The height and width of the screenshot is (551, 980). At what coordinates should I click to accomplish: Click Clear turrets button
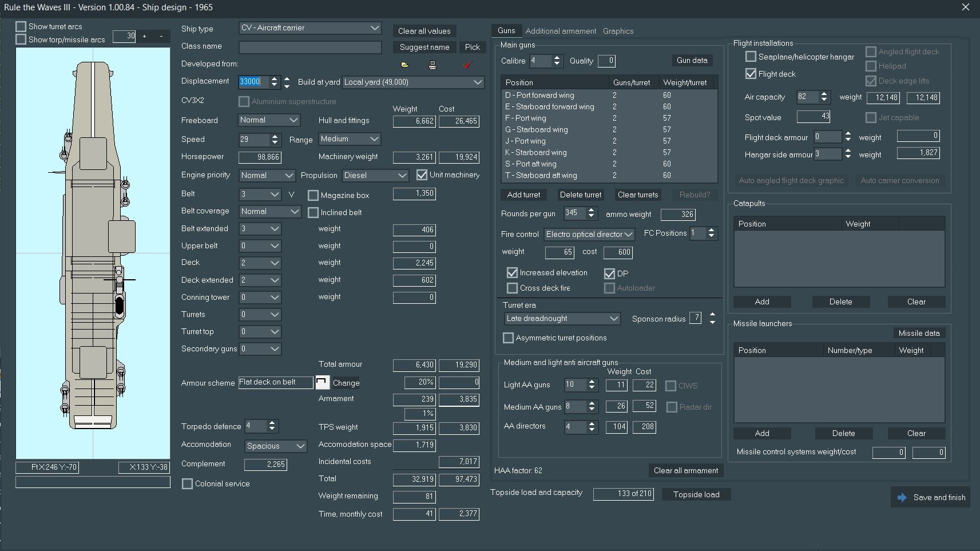coord(637,195)
